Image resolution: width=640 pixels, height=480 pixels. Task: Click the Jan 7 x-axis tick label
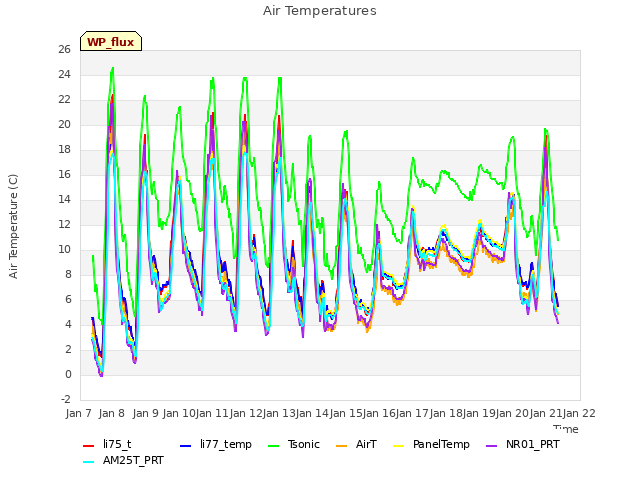tap(79, 413)
